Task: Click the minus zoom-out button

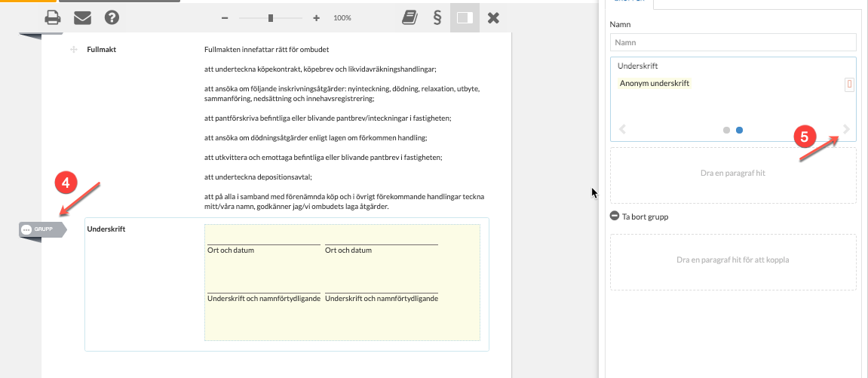Action: 225,18
